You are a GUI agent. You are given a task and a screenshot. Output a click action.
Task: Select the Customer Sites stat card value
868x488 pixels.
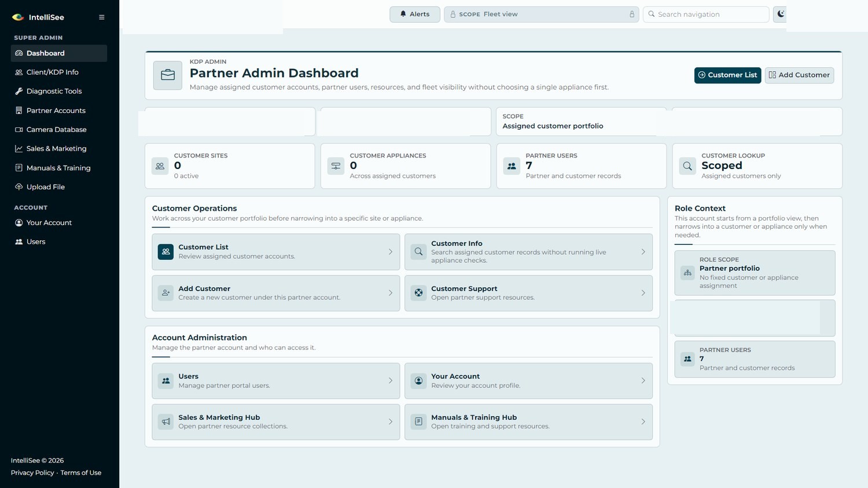tap(178, 166)
